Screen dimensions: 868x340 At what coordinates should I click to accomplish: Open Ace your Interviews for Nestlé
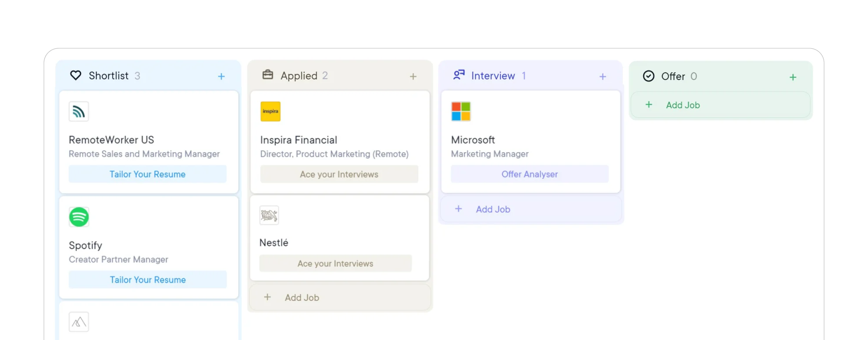point(335,263)
